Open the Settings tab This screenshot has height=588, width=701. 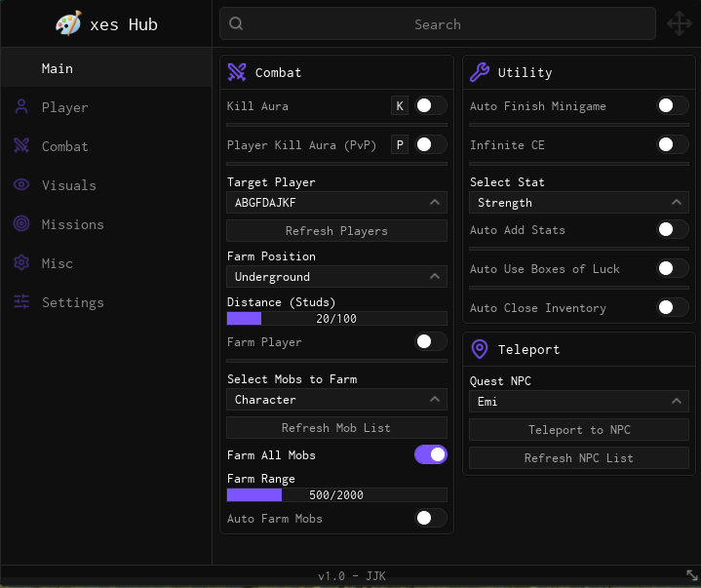[106, 302]
